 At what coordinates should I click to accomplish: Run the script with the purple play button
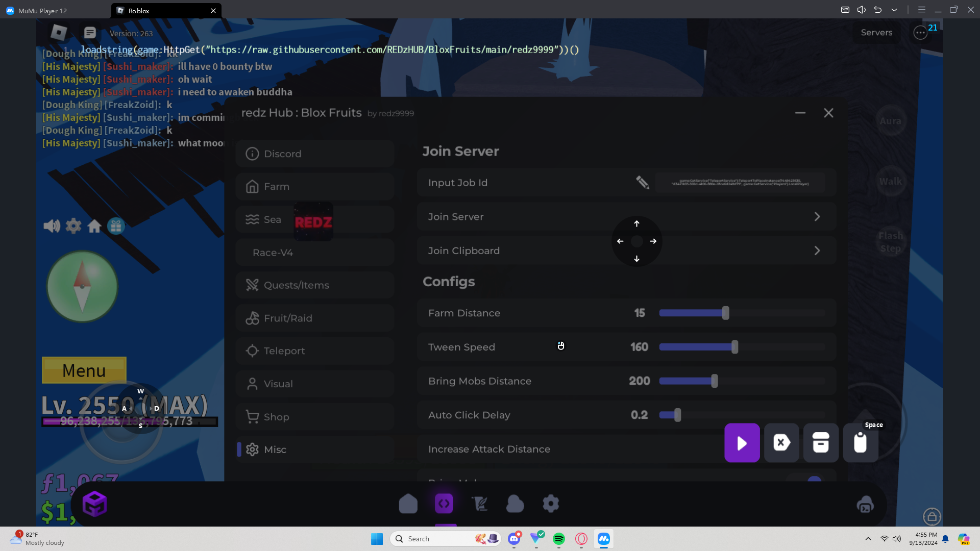742,443
